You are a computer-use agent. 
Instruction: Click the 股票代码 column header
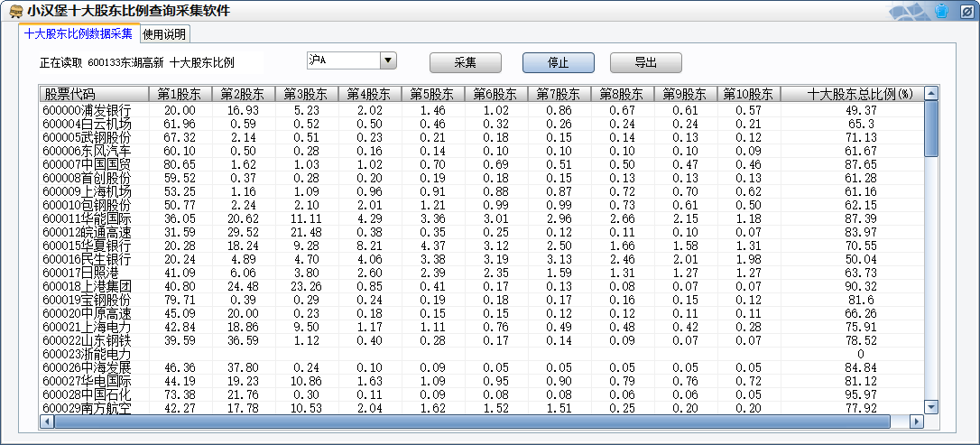pos(93,93)
